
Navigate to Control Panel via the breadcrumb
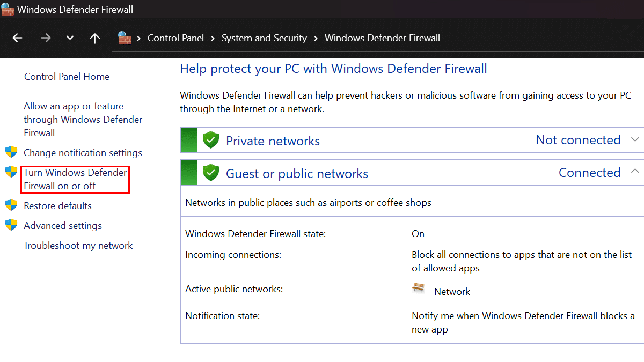point(175,38)
